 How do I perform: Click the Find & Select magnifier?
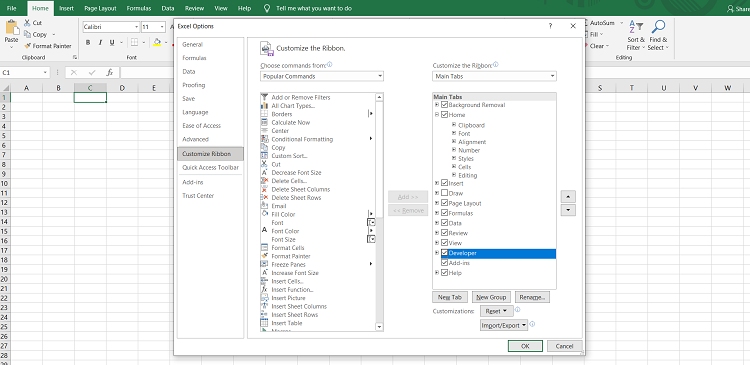(659, 27)
